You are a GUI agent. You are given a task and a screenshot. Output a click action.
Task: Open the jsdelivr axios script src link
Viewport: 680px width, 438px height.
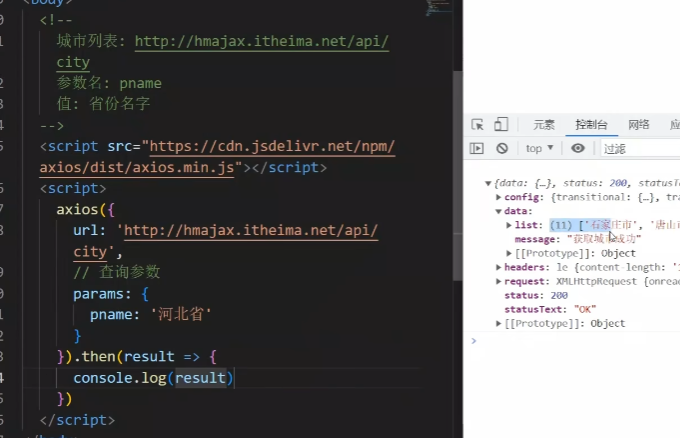(272, 147)
